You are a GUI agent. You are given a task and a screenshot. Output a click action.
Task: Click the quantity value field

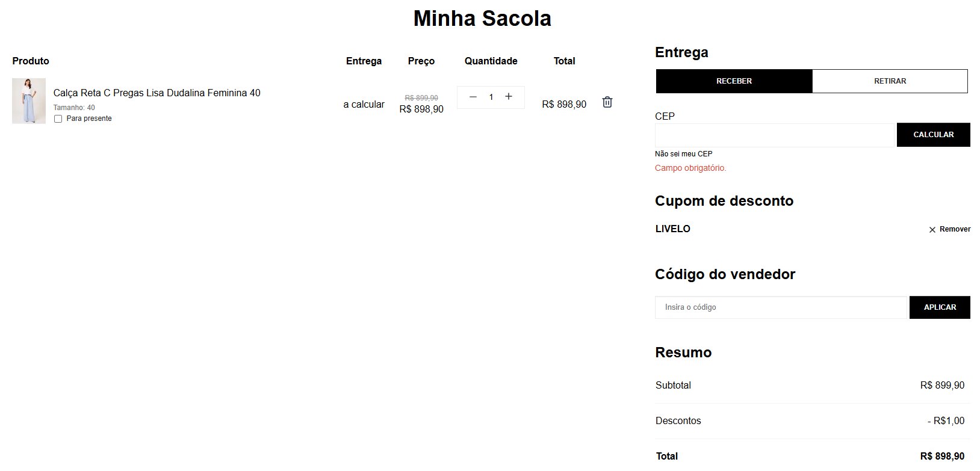491,97
